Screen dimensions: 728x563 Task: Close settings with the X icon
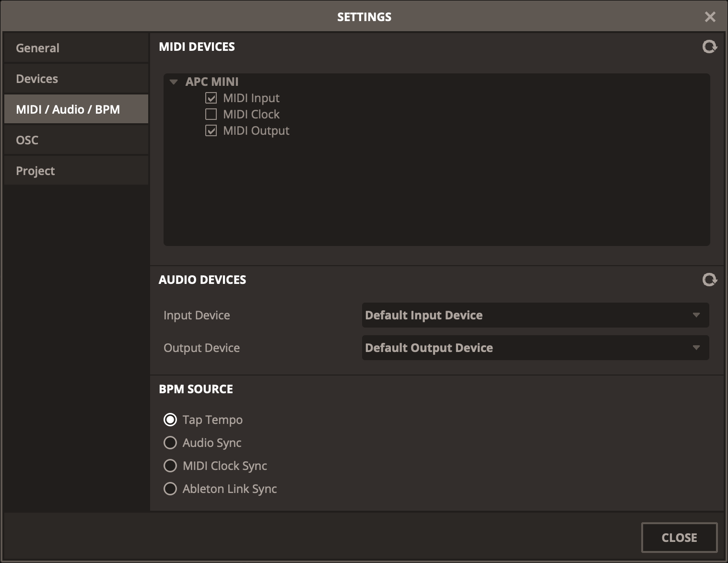710,17
